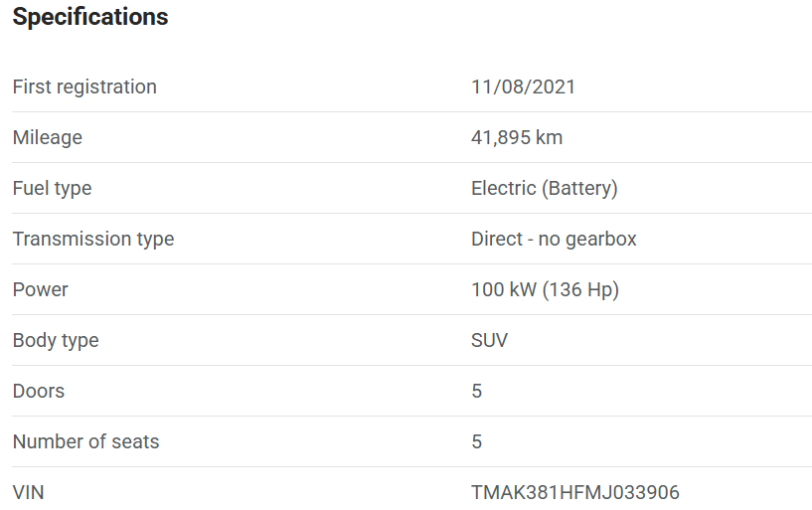Viewport: 812px width, 510px height.
Task: Click the Specifications heading
Action: (90, 17)
